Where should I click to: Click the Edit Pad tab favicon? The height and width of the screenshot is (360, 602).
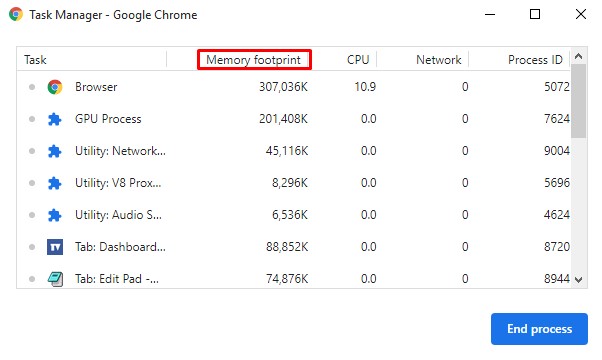tap(55, 279)
